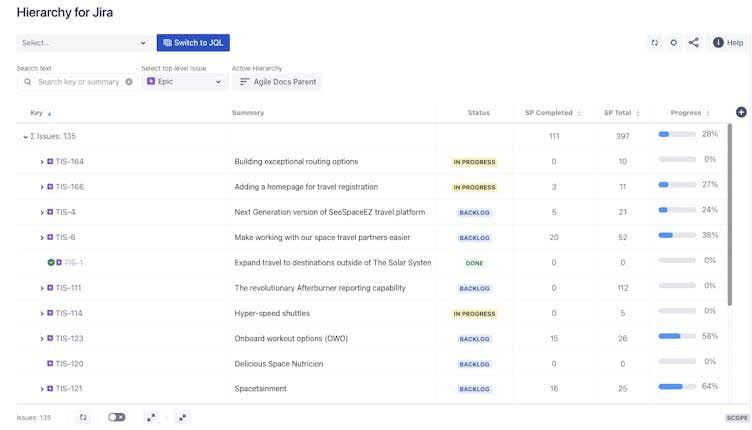Image resolution: width=752 pixels, height=430 pixels.
Task: Click summary 'Building exceptional routing options'
Action: [296, 162]
